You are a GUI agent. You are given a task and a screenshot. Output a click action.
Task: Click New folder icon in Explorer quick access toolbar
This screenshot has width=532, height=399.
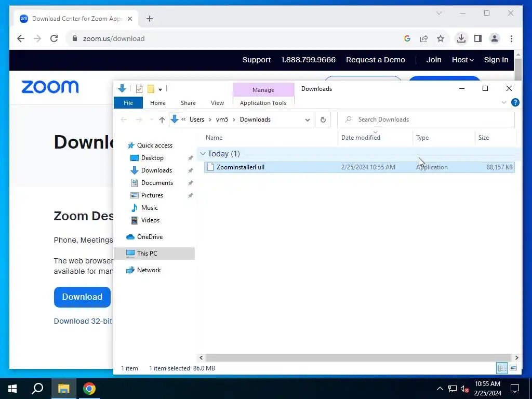pos(151,89)
